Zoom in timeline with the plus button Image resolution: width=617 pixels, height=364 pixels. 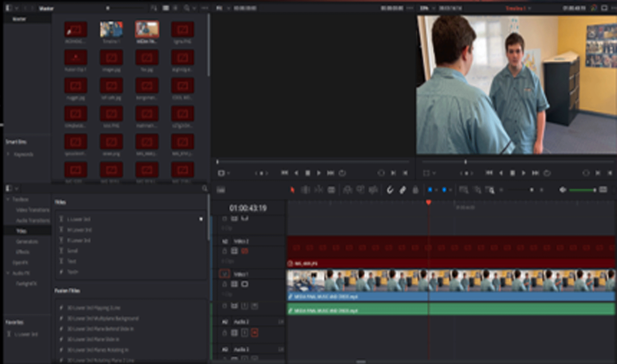[x=541, y=190]
